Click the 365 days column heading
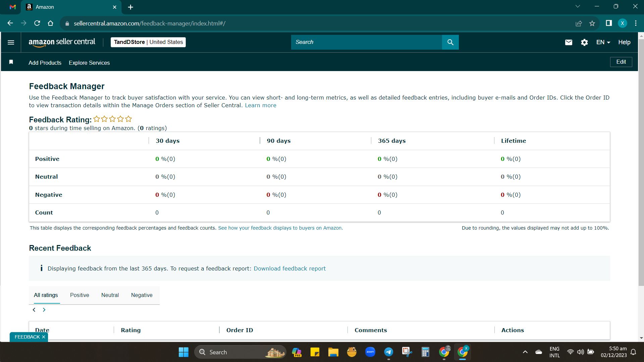644x362 pixels. [392, 141]
